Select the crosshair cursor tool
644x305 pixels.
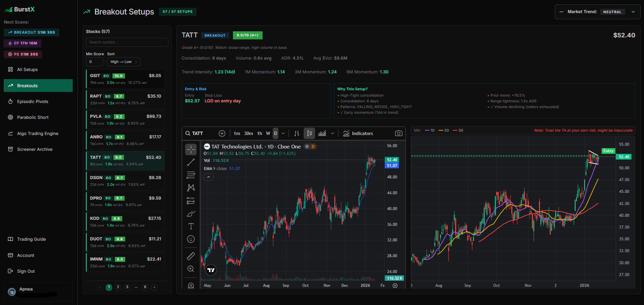tap(191, 149)
